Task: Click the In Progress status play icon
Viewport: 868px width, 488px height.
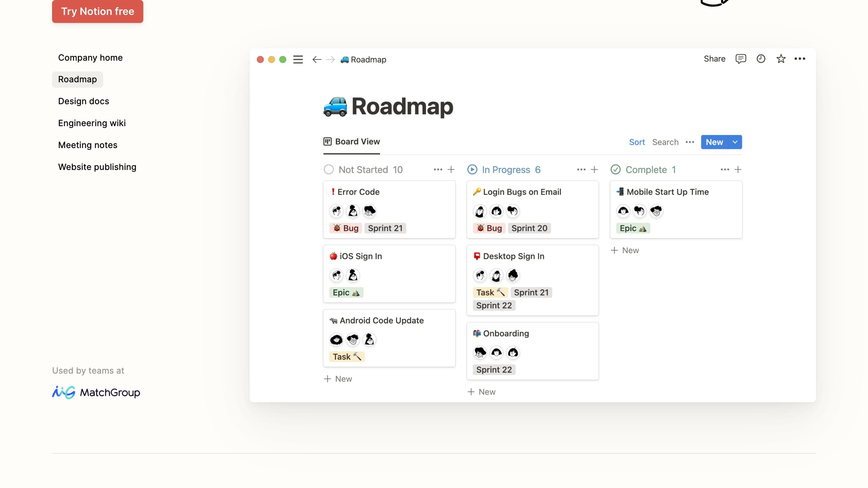Action: tap(472, 170)
